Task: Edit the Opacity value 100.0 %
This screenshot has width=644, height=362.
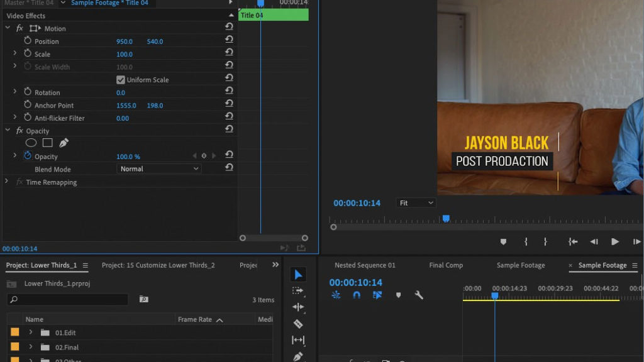Action: point(128,156)
